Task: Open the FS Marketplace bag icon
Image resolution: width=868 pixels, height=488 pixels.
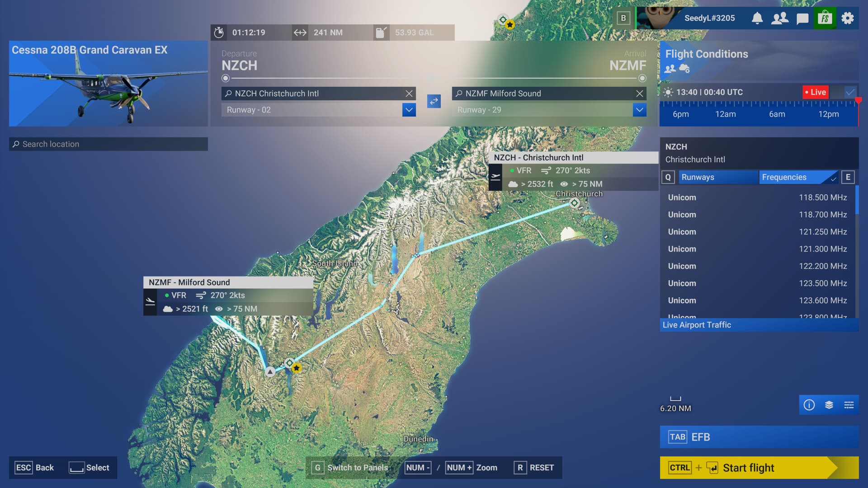Action: 825,18
